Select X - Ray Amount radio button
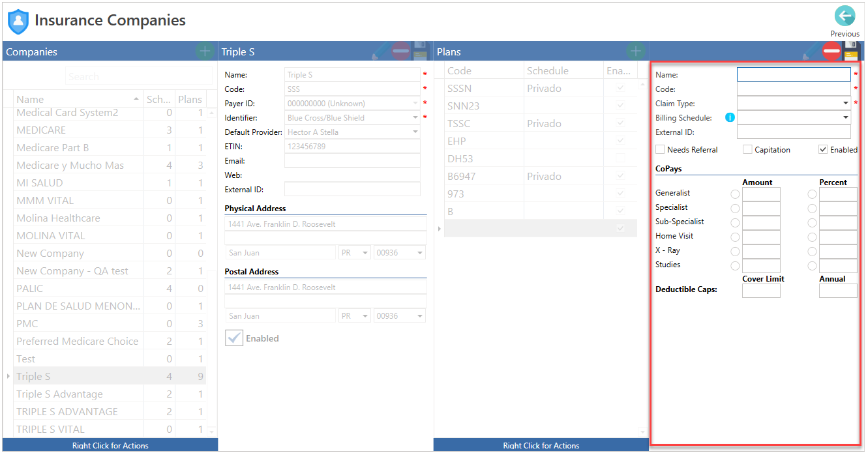Viewport: 868px width, 453px height. point(735,252)
